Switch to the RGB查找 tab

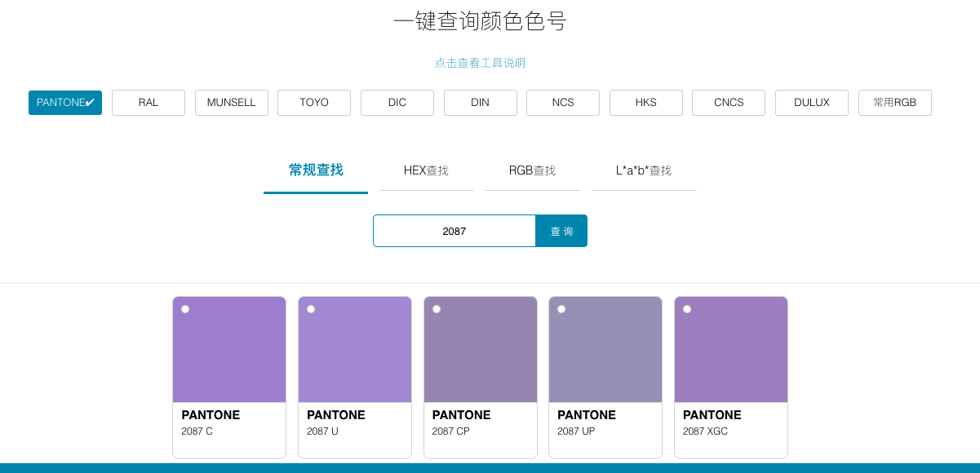[x=532, y=170]
